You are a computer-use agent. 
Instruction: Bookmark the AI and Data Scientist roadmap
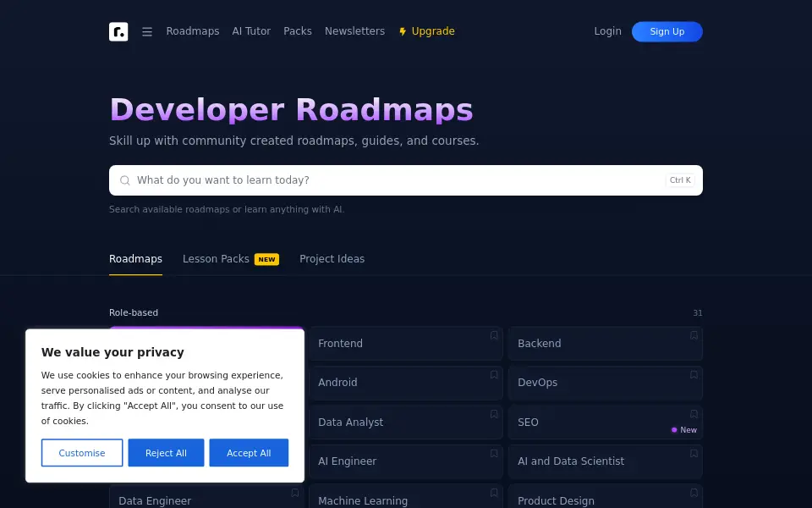point(694,454)
